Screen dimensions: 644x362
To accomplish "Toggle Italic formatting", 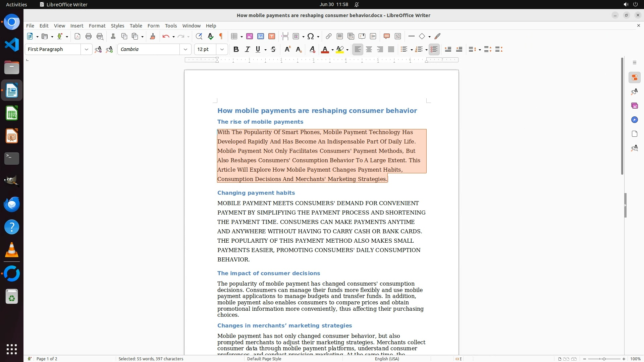I will point(247,49).
